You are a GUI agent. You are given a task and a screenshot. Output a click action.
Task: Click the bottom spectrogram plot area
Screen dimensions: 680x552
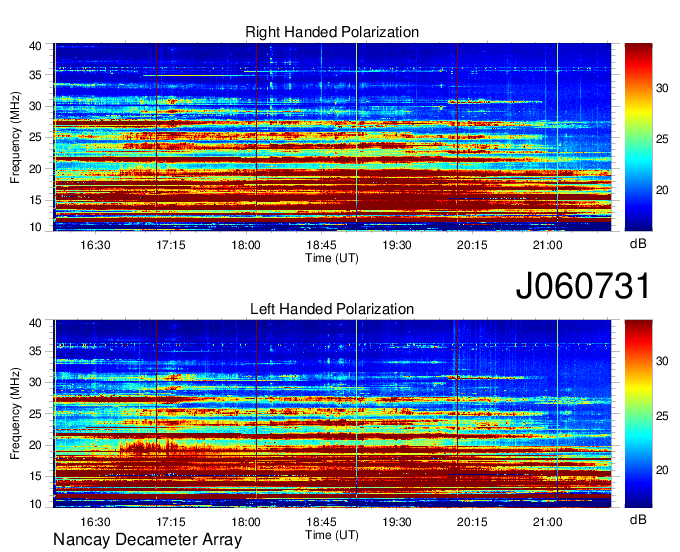tap(332, 414)
